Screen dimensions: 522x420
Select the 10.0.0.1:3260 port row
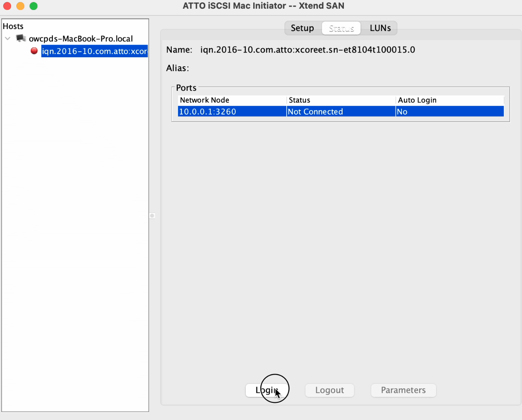tap(232, 112)
